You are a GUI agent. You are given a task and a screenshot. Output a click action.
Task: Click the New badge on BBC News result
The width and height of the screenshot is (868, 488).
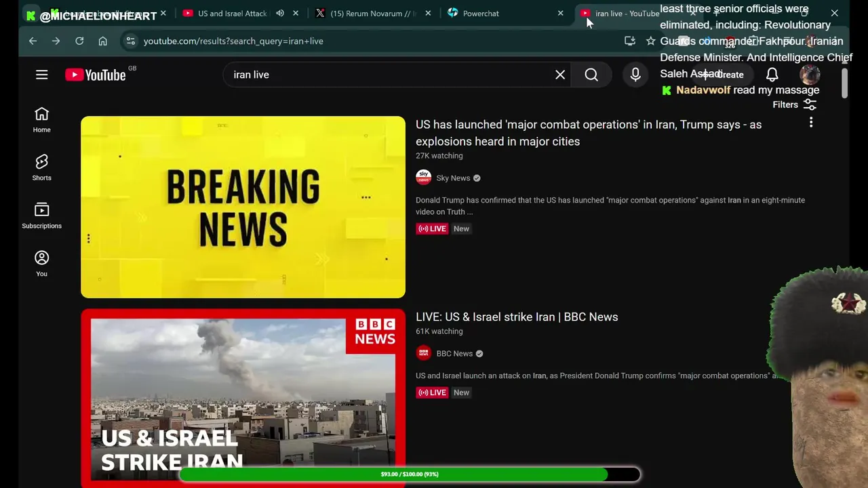(x=461, y=392)
